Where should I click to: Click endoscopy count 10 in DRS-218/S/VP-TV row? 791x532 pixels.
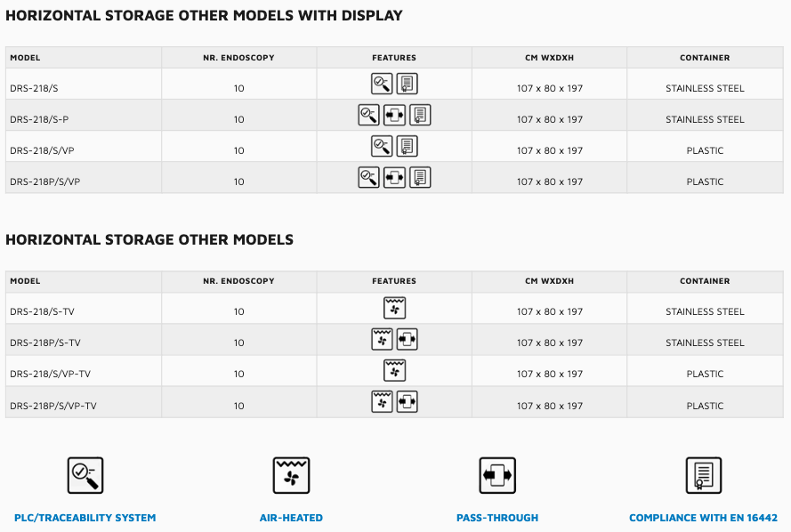point(239,375)
